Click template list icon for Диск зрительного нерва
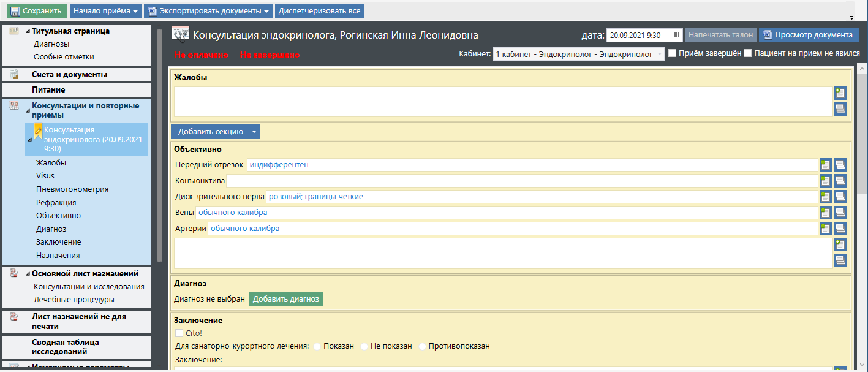Image resolution: width=868 pixels, height=372 pixels. tap(840, 197)
